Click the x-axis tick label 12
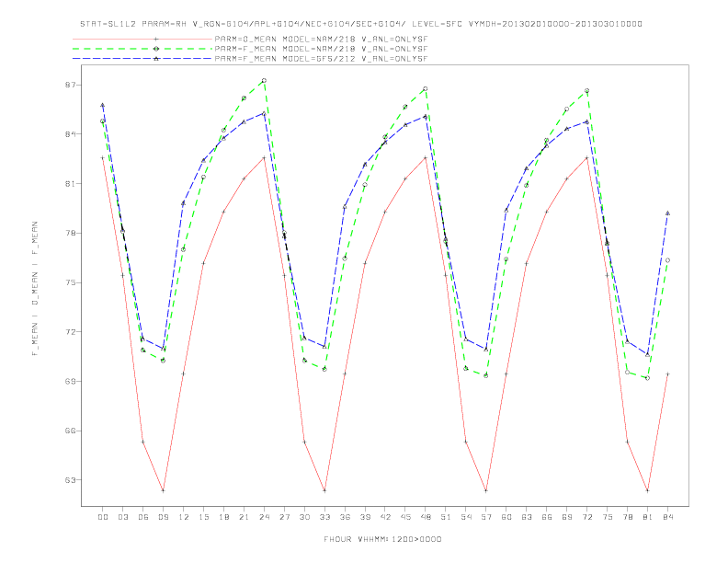 point(184,517)
